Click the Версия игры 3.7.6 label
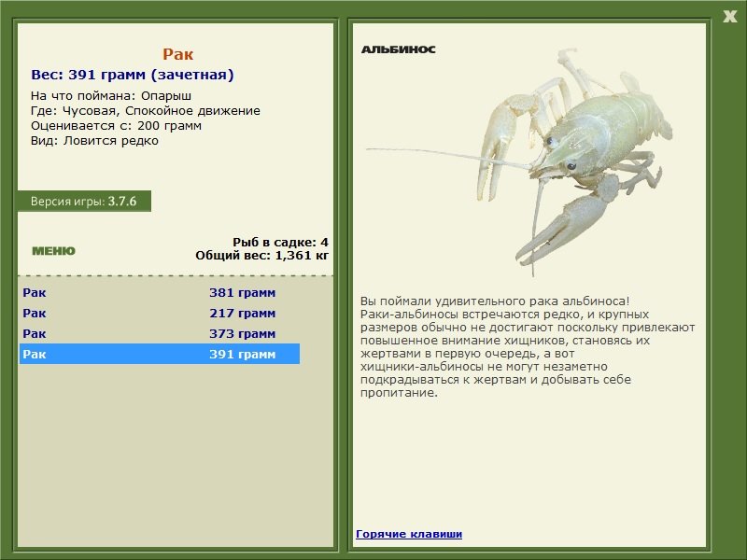The width and height of the screenshot is (747, 560). point(83,201)
